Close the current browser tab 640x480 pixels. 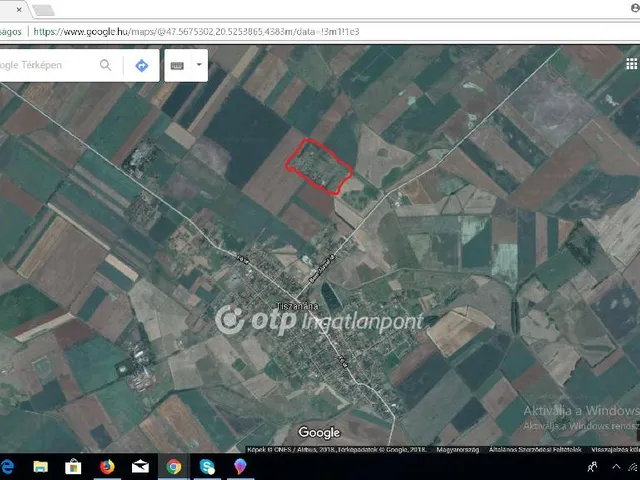[x=19, y=10]
